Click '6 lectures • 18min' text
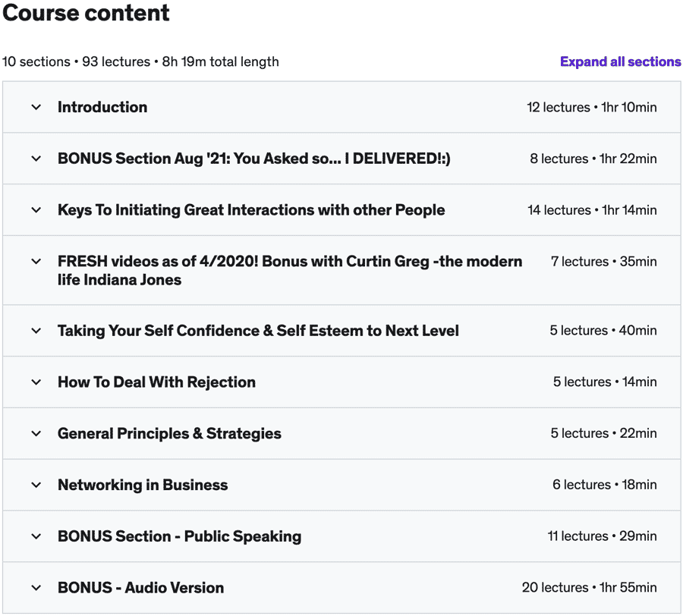The image size is (683, 616). click(605, 485)
